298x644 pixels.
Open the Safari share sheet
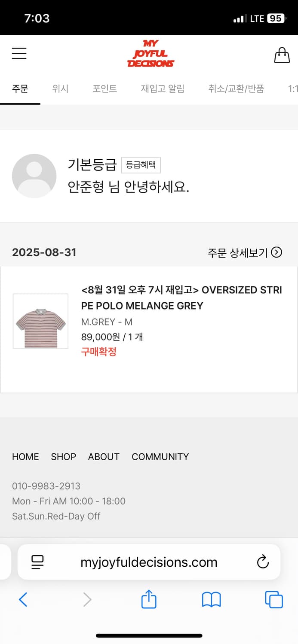click(149, 599)
